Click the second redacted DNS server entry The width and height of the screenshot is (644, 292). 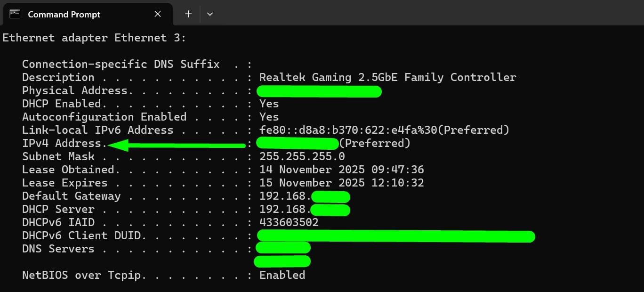282,261
